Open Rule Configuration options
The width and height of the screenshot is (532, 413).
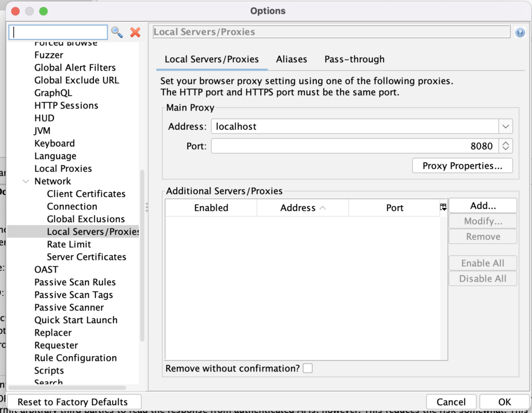76,358
